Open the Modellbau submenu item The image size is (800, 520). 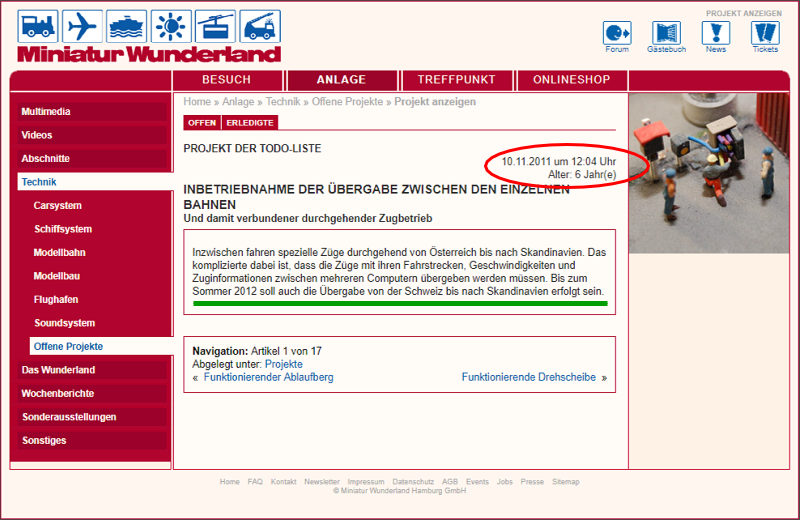click(57, 276)
